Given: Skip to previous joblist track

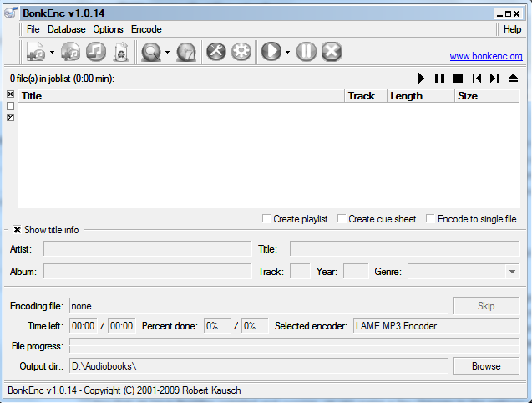Looking at the screenshot, I should (x=477, y=79).
